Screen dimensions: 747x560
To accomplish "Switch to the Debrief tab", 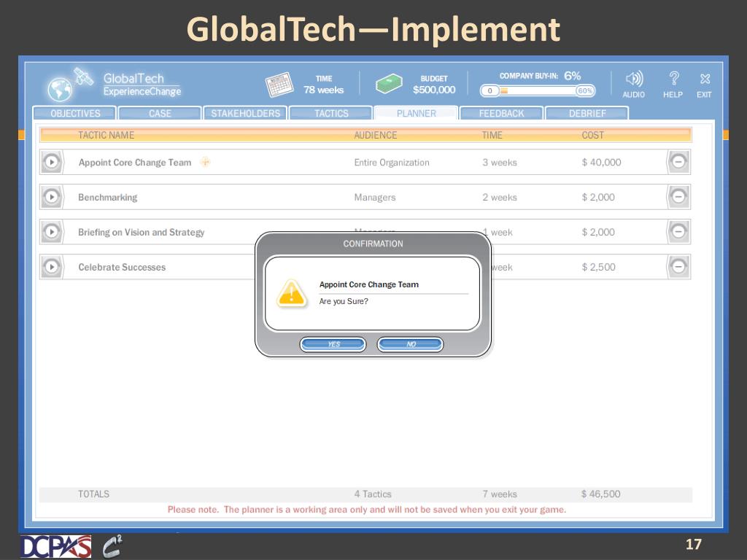I will point(587,113).
